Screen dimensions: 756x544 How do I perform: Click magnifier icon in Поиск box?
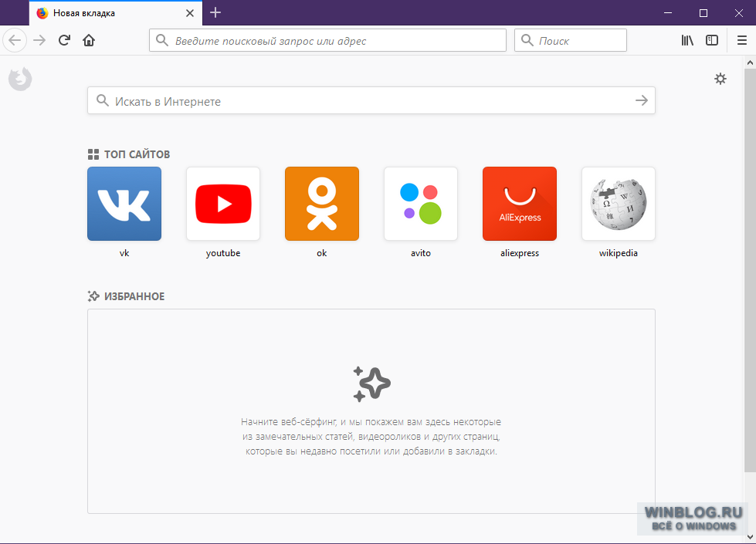pos(527,40)
